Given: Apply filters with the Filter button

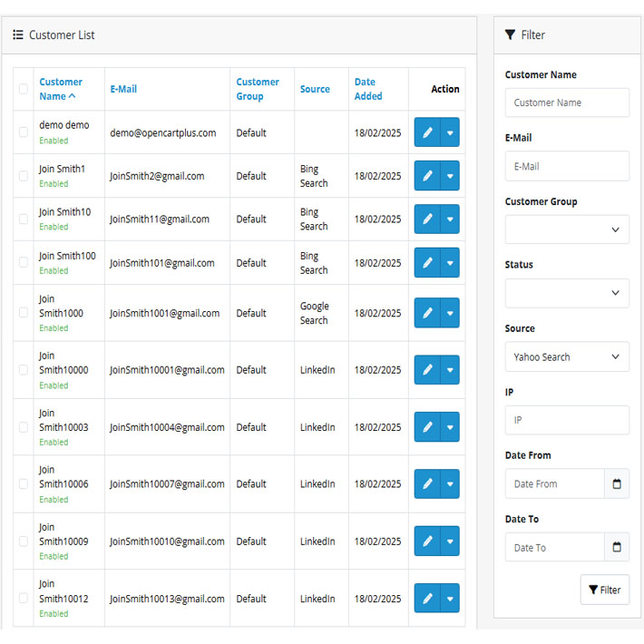Looking at the screenshot, I should point(605,590).
